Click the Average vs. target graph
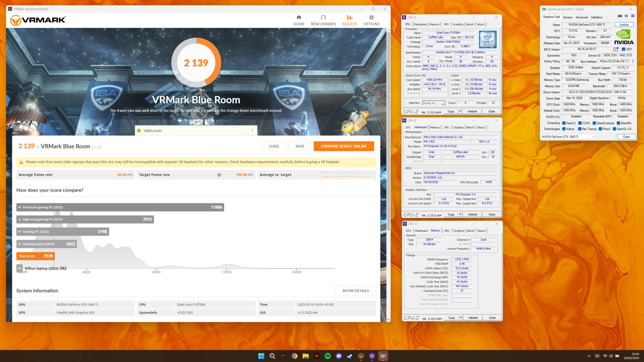644x362 pixels. [x=346, y=175]
